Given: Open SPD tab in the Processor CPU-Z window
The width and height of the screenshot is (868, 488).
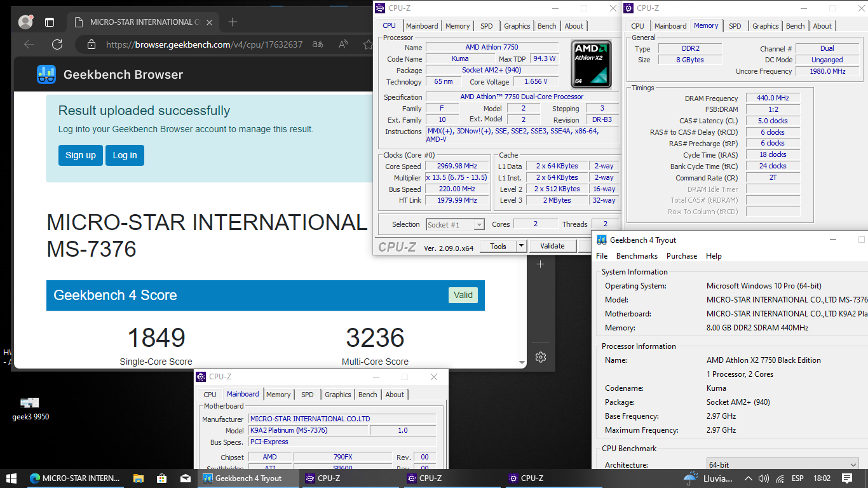Looking at the screenshot, I should tap(486, 26).
